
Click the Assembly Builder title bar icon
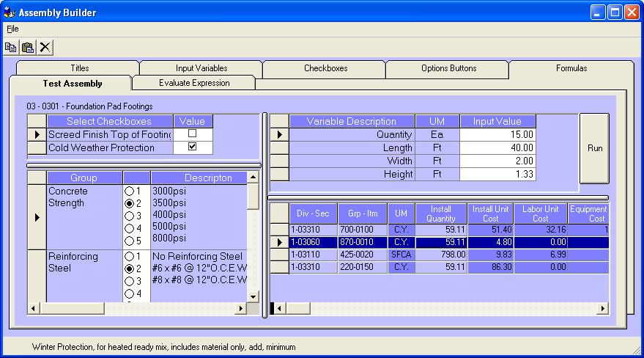[x=10, y=12]
